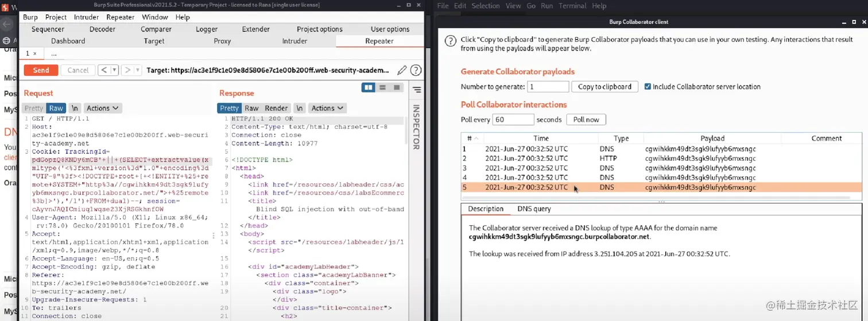The width and height of the screenshot is (868, 321).
Task: Switch to the Dashboard tab
Action: tap(68, 41)
